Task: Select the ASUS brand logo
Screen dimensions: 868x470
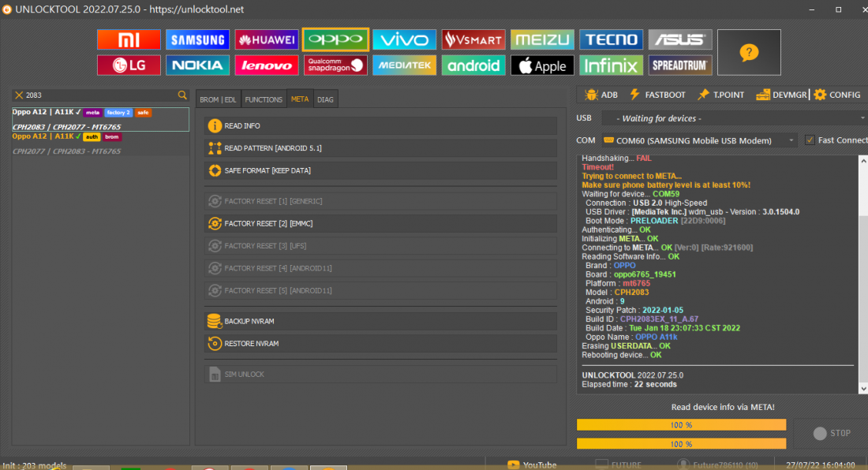Action: pos(679,39)
